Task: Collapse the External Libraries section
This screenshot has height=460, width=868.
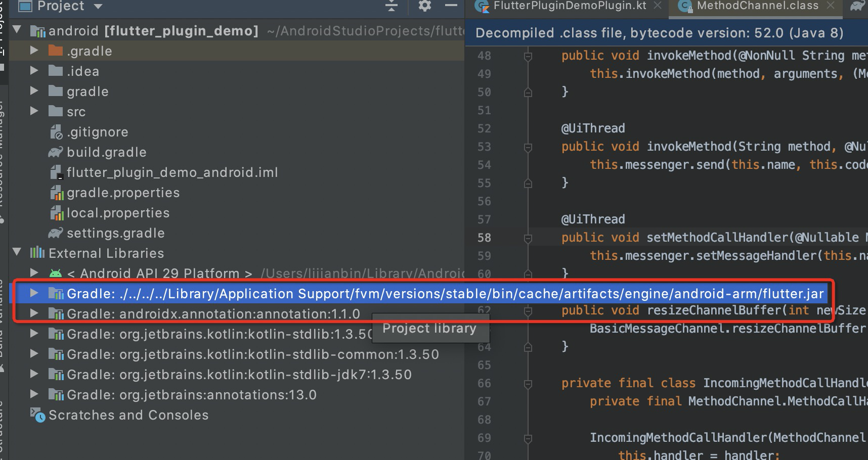Action: (17, 253)
